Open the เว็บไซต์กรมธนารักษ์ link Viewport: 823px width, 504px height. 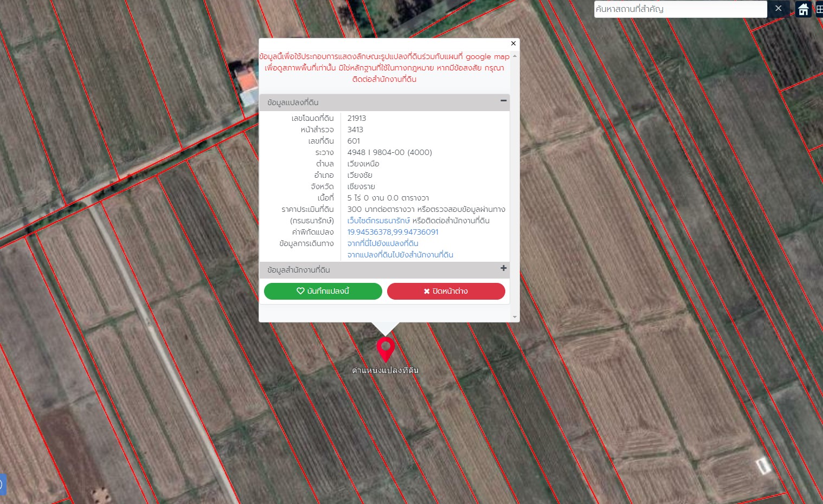coord(378,221)
